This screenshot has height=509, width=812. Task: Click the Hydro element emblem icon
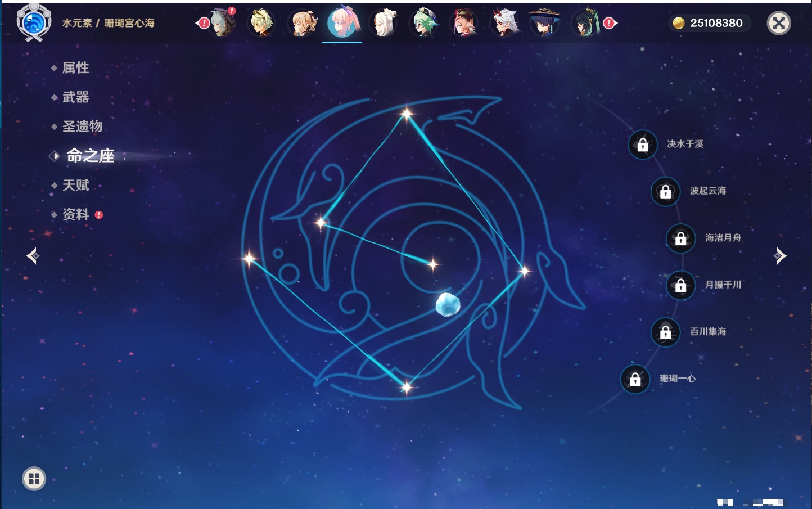tap(34, 22)
